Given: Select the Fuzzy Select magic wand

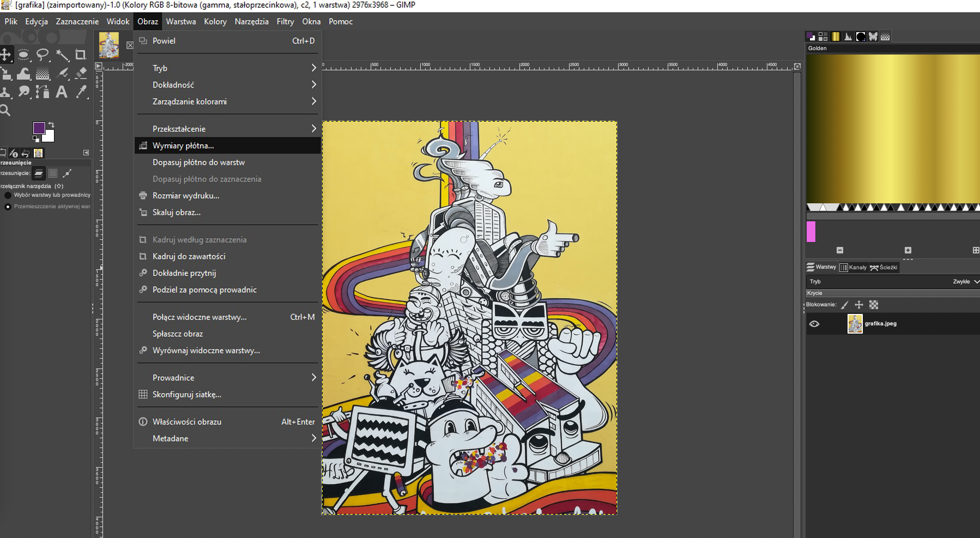Looking at the screenshot, I should [62, 55].
